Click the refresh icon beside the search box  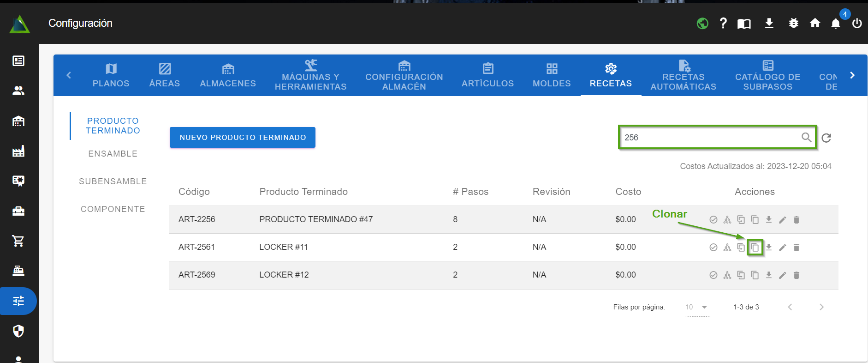(826, 138)
